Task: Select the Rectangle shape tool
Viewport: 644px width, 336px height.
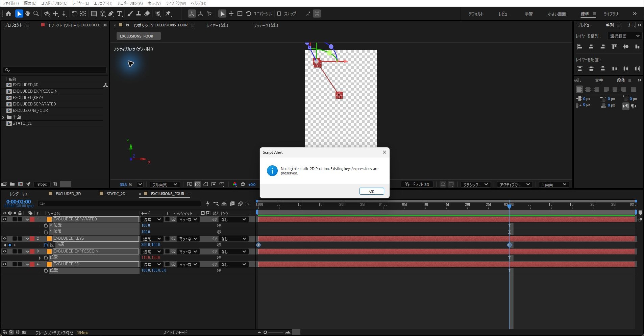Action: (x=94, y=14)
